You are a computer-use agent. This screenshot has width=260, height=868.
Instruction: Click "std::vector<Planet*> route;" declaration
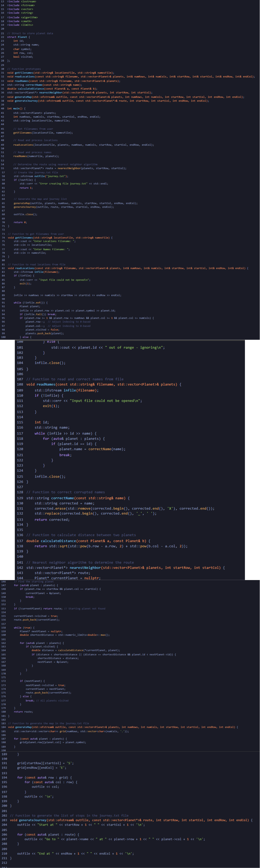click(x=62, y=573)
